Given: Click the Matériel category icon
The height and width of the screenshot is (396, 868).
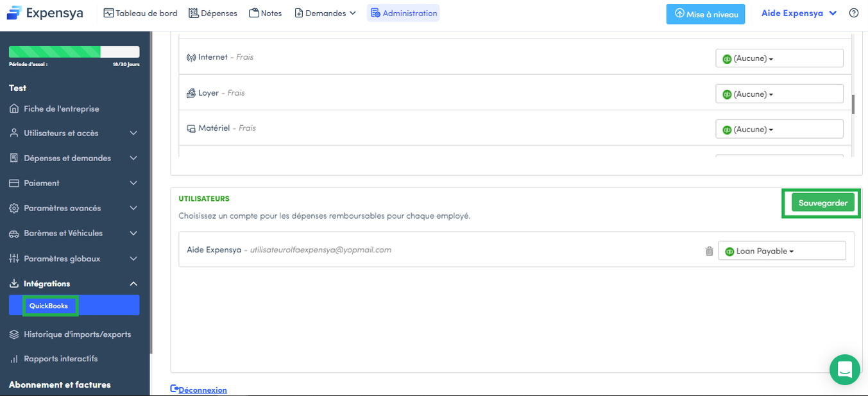Looking at the screenshot, I should coord(191,128).
